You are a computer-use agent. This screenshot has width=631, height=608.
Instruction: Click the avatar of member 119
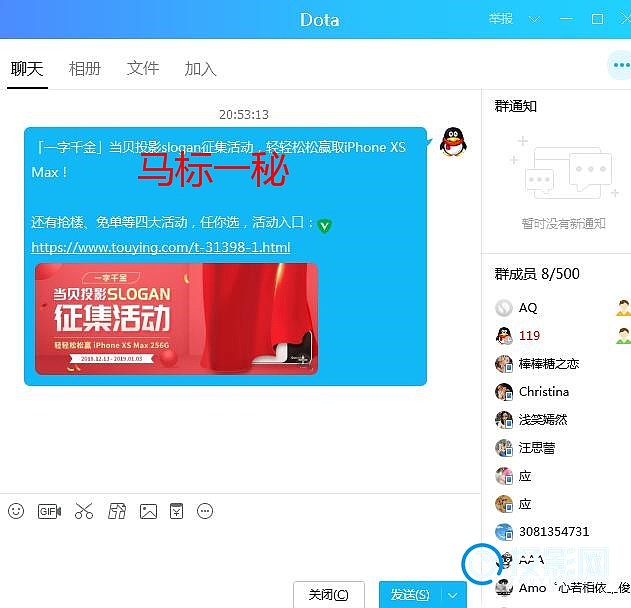(x=504, y=336)
